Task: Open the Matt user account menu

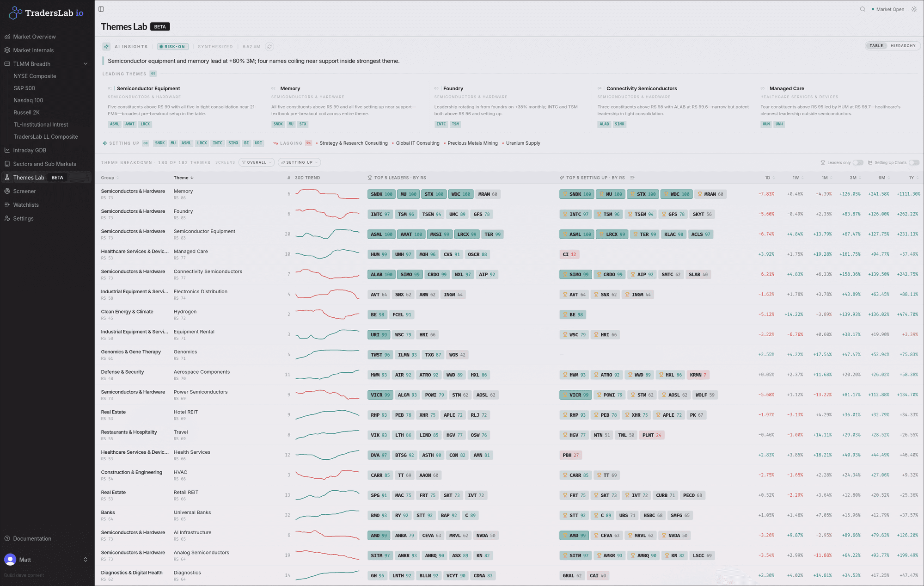Action: point(46,560)
